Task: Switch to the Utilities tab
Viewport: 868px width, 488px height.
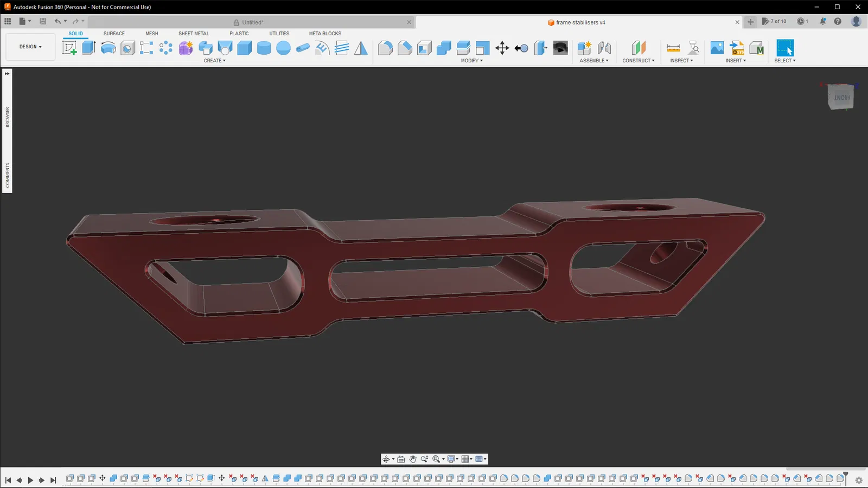Action: (279, 34)
